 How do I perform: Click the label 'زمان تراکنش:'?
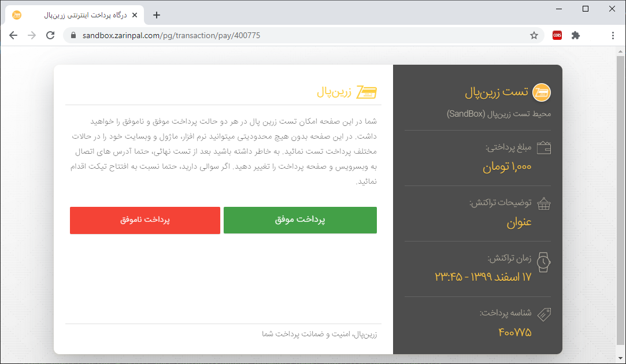[510, 259]
